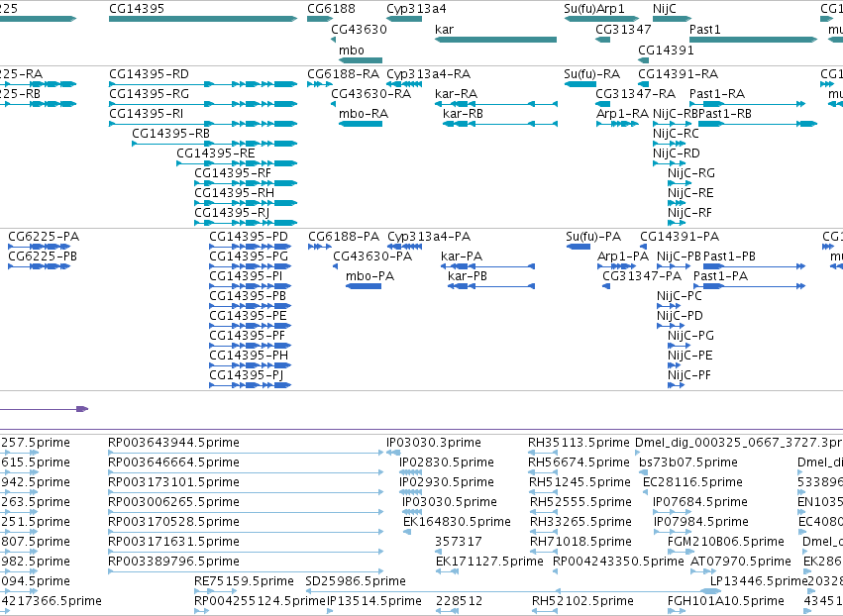Select the CG6225-PA protein label

[x=44, y=237]
